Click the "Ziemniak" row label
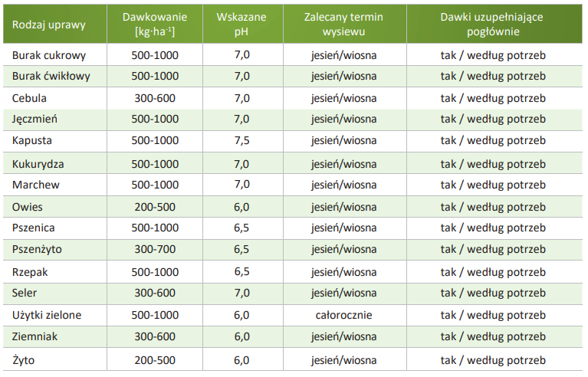 [x=35, y=336]
